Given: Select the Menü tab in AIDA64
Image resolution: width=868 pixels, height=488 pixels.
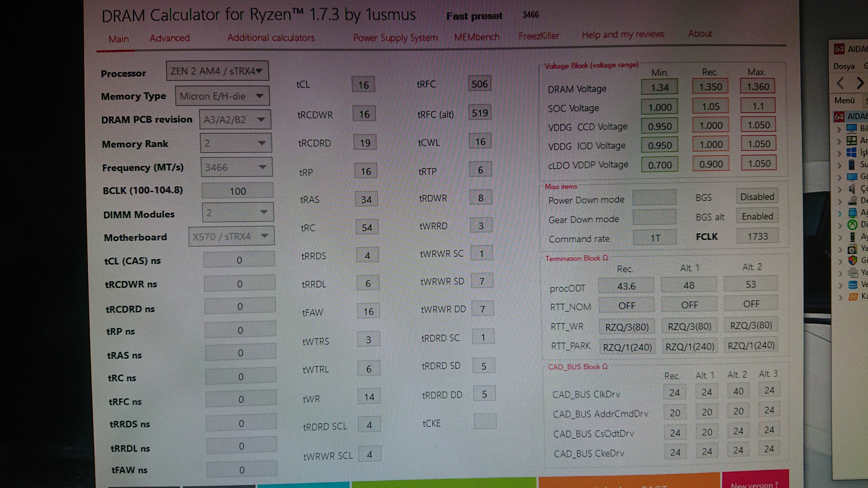Looking at the screenshot, I should pos(844,100).
